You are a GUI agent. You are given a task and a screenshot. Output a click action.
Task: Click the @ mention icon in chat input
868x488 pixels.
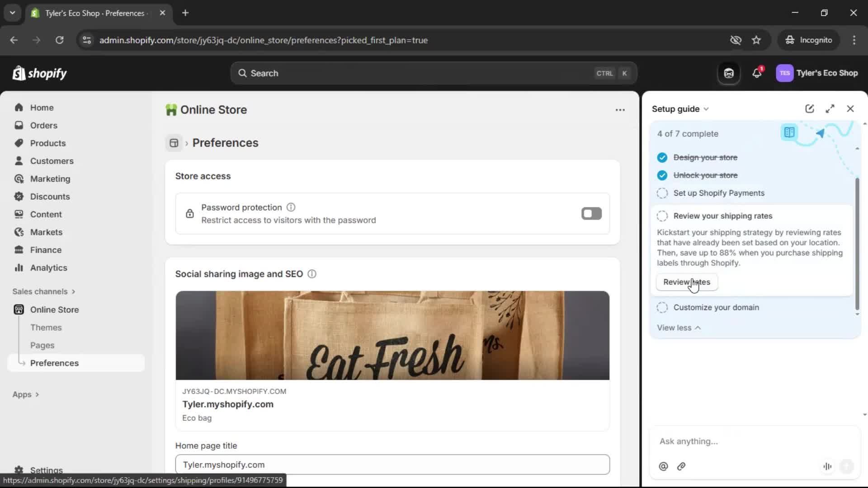coord(663,466)
